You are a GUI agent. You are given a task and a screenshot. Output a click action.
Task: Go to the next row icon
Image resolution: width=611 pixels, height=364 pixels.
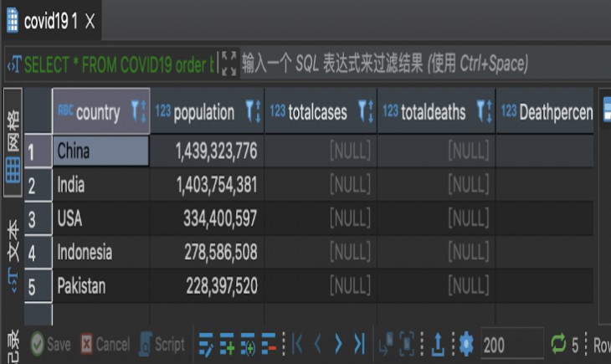tap(338, 345)
